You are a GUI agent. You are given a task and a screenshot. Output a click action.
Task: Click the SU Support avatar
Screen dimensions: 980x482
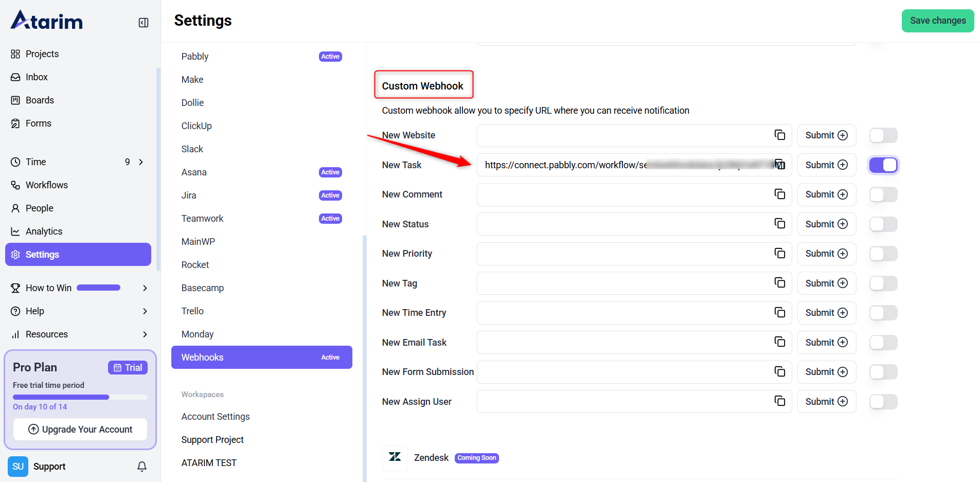[x=18, y=467]
